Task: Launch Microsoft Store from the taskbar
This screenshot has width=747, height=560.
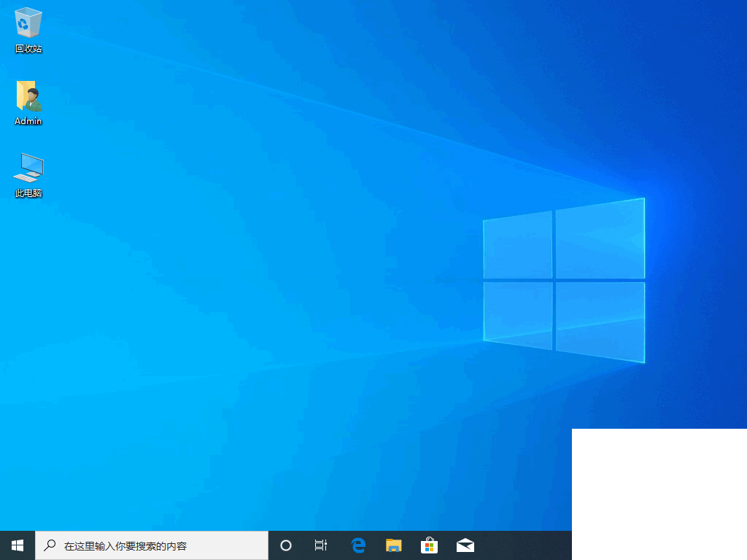Action: coord(430,545)
